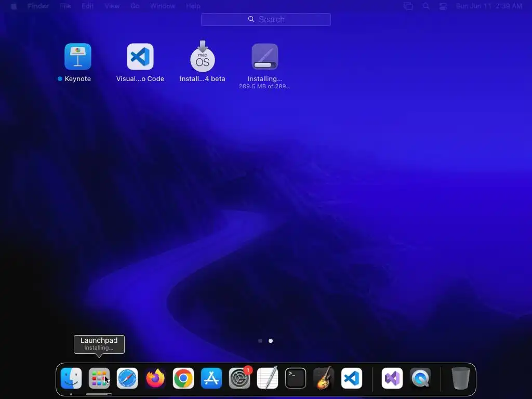Open the Apple menu
Screen dimensions: 532x399
[x=14, y=6]
